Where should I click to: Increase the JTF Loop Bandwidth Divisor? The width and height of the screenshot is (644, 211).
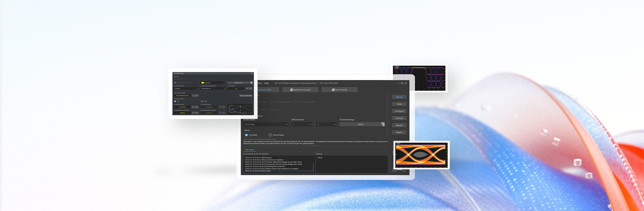click(x=197, y=113)
